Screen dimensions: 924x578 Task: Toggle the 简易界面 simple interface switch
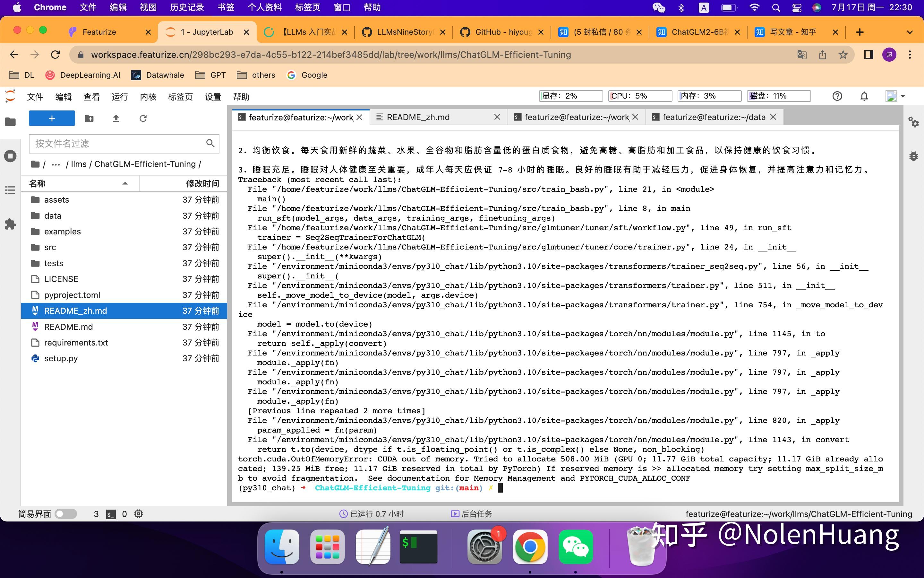66,514
